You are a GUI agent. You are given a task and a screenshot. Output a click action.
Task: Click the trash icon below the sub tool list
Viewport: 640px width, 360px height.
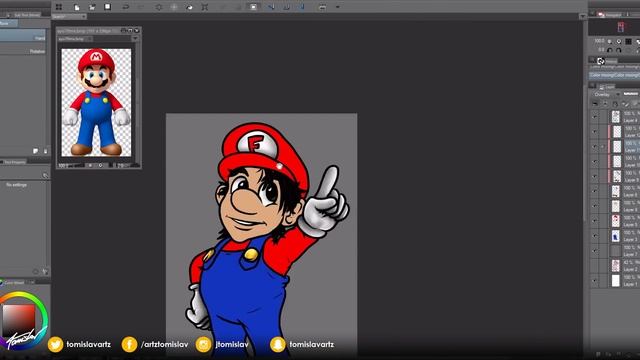click(45, 151)
